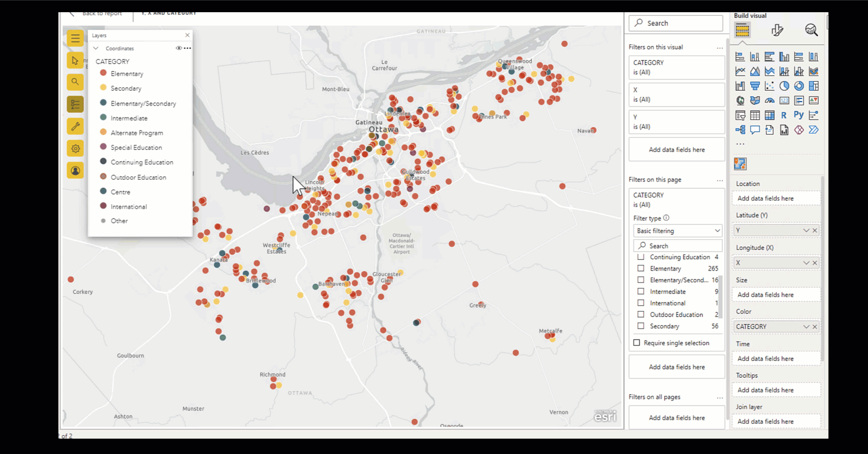Viewport: 868px width, 454px height.
Task: Remove X from Longitude well
Action: 815,263
